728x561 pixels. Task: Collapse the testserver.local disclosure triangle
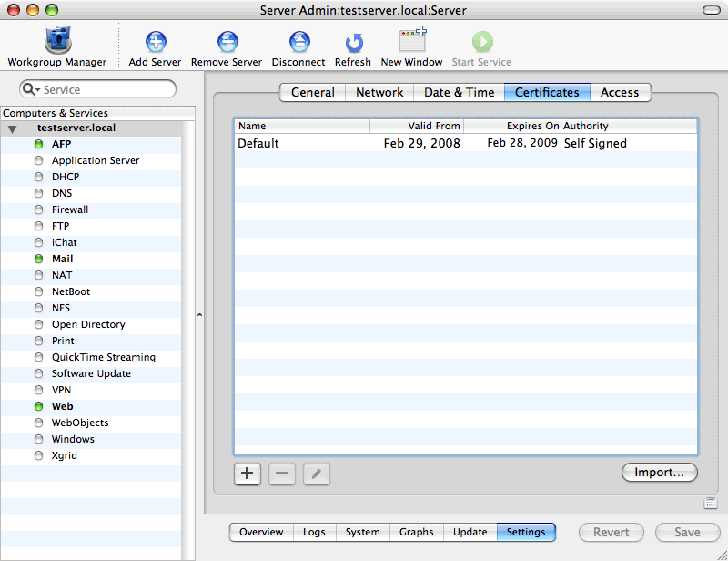(x=13, y=128)
